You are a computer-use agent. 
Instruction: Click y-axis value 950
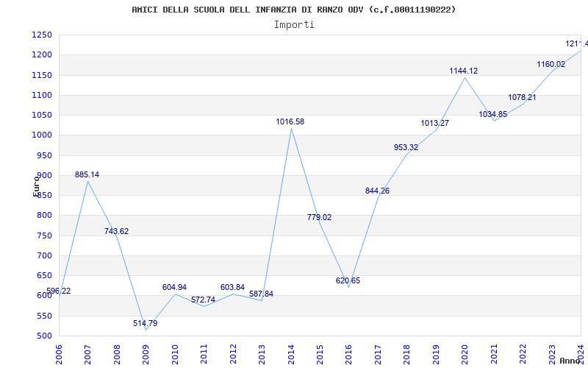point(44,155)
